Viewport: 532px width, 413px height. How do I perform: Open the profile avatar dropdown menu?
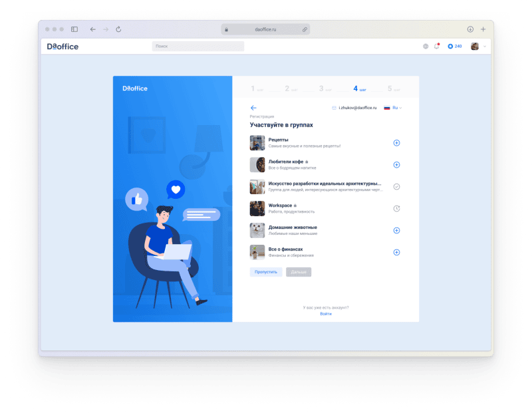coord(475,46)
